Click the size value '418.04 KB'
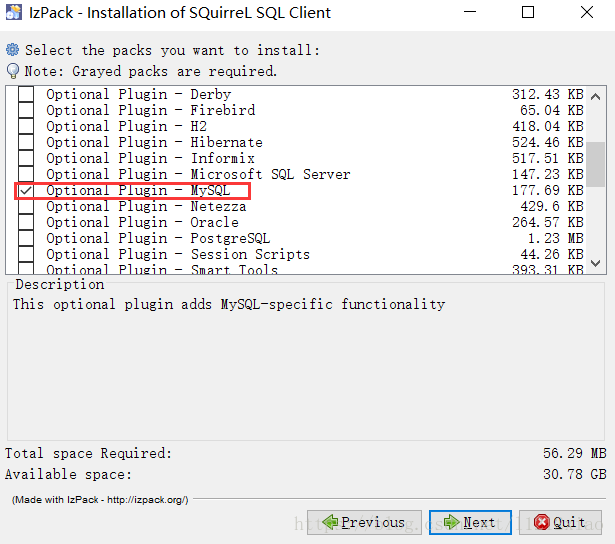The height and width of the screenshot is (544, 615). pyautogui.click(x=548, y=126)
